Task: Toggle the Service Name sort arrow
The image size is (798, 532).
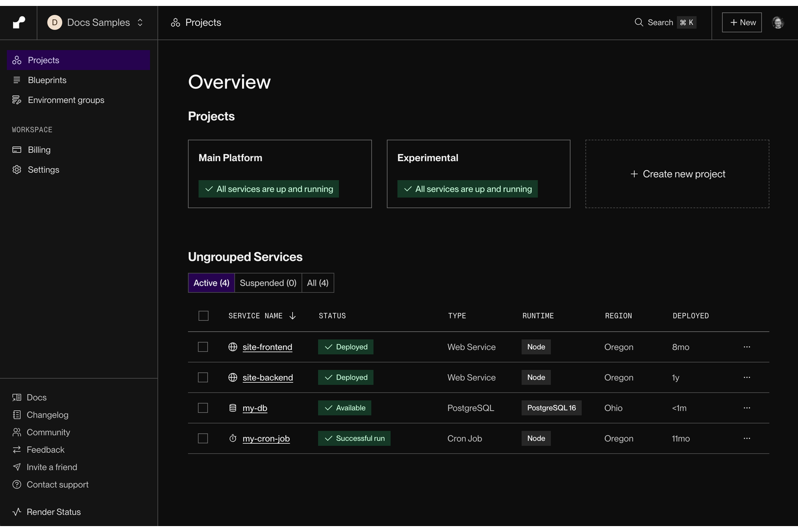Action: click(x=292, y=316)
